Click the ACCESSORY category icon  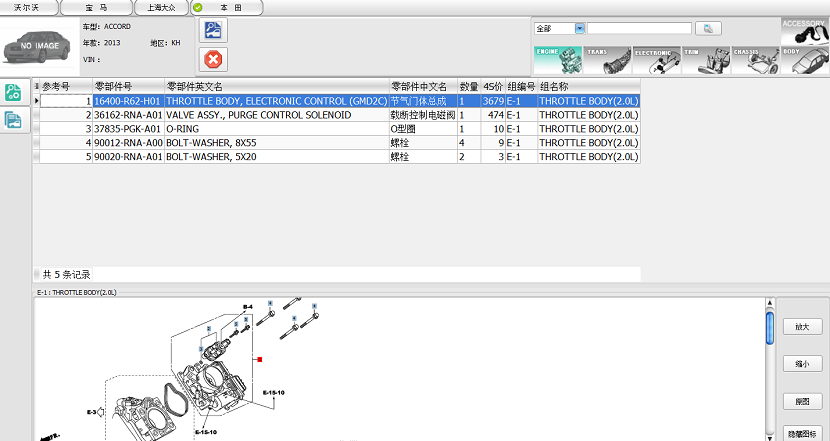tap(805, 30)
